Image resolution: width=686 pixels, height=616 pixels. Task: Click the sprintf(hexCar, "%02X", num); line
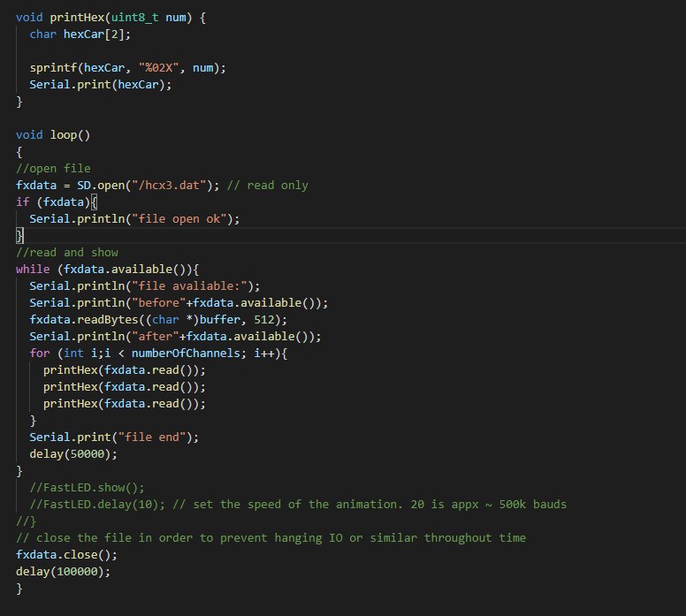(128, 68)
